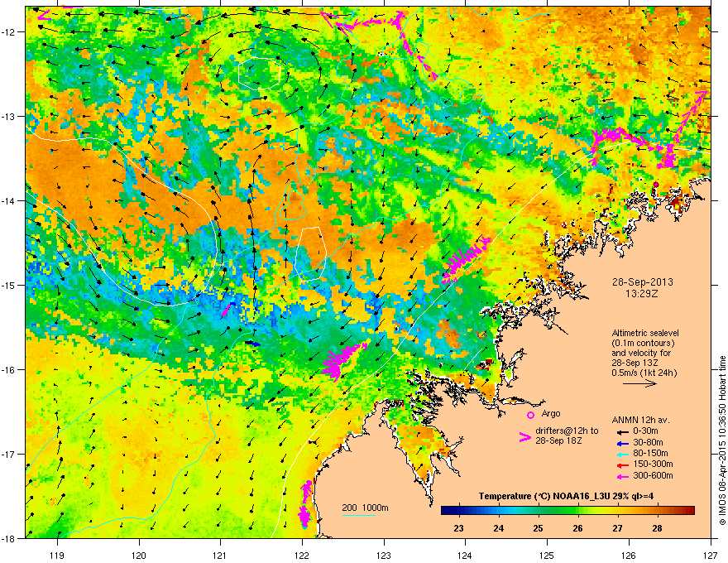
Task: Click the 13:29Z time label
Action: [642, 294]
